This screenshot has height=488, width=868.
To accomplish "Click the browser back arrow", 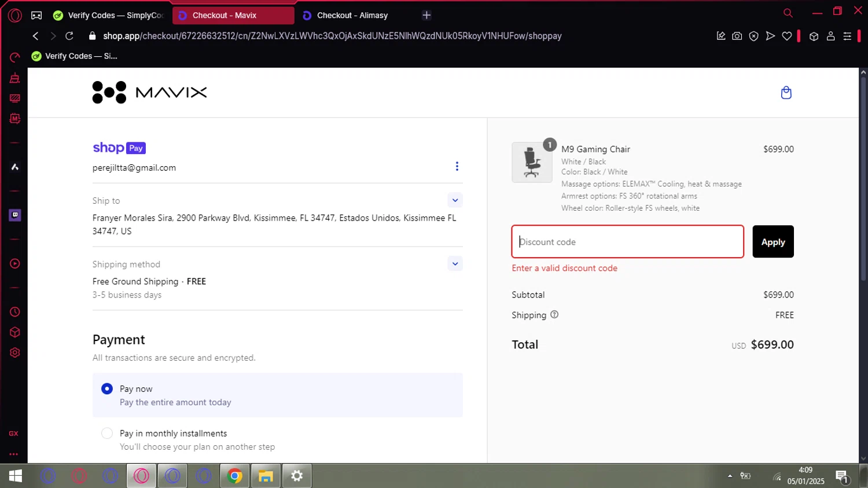I will 36,36.
